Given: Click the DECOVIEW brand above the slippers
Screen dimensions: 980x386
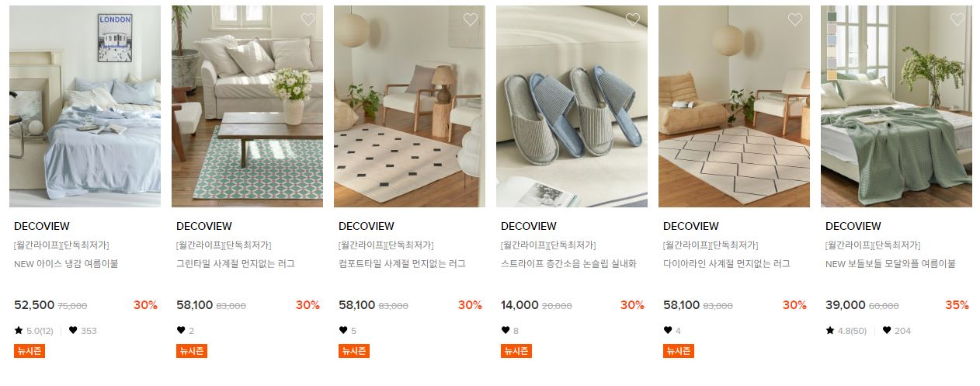Looking at the screenshot, I should point(529,227).
